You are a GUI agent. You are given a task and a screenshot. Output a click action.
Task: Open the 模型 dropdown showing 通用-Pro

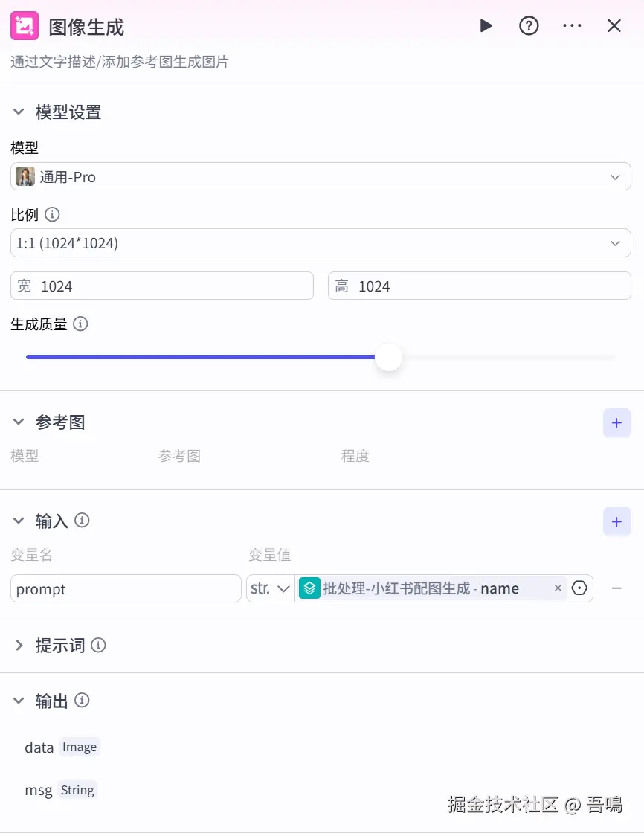321,176
